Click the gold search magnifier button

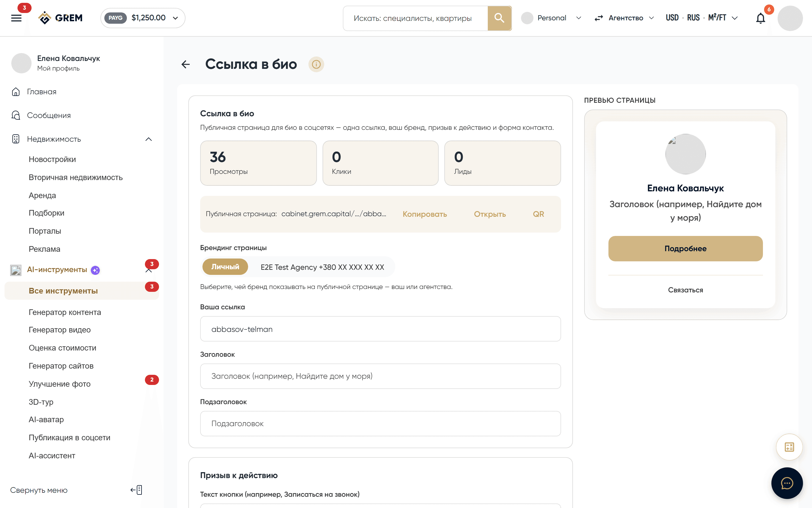click(x=499, y=18)
